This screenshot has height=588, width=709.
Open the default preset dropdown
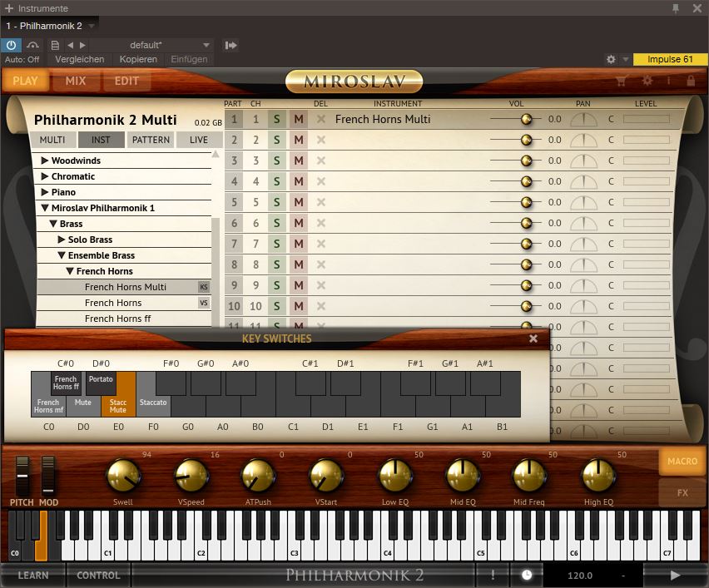[151, 45]
